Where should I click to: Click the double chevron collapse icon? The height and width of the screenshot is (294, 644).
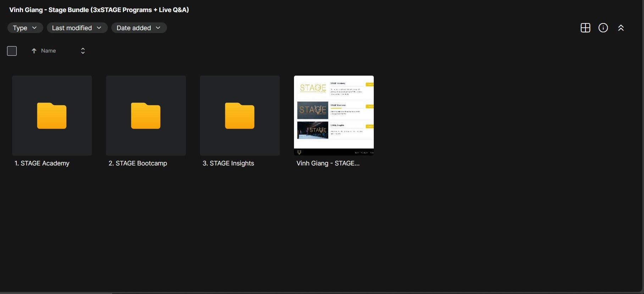click(621, 28)
